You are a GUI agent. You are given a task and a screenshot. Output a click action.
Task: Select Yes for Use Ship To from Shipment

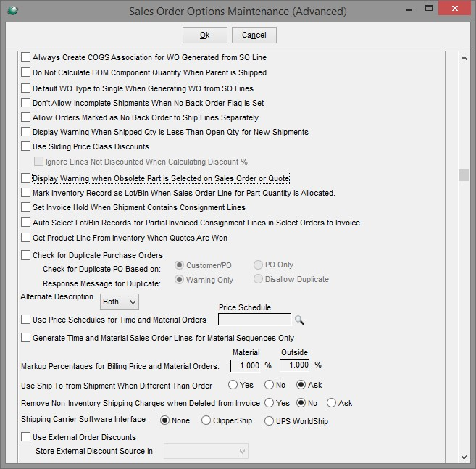(233, 385)
